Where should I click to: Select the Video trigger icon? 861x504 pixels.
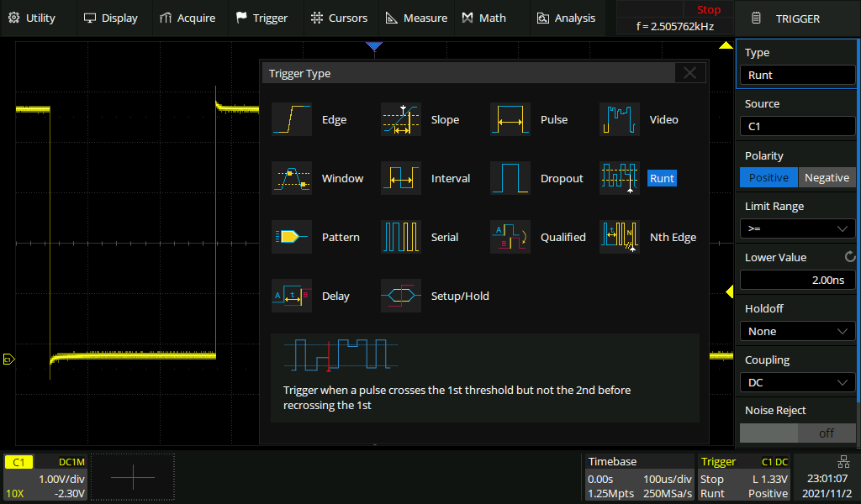[x=620, y=120]
